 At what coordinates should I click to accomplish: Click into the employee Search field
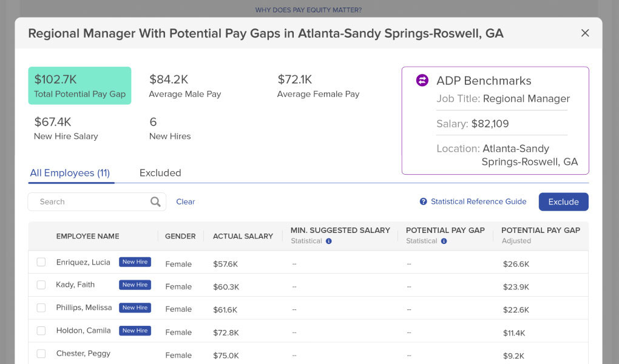coord(91,202)
